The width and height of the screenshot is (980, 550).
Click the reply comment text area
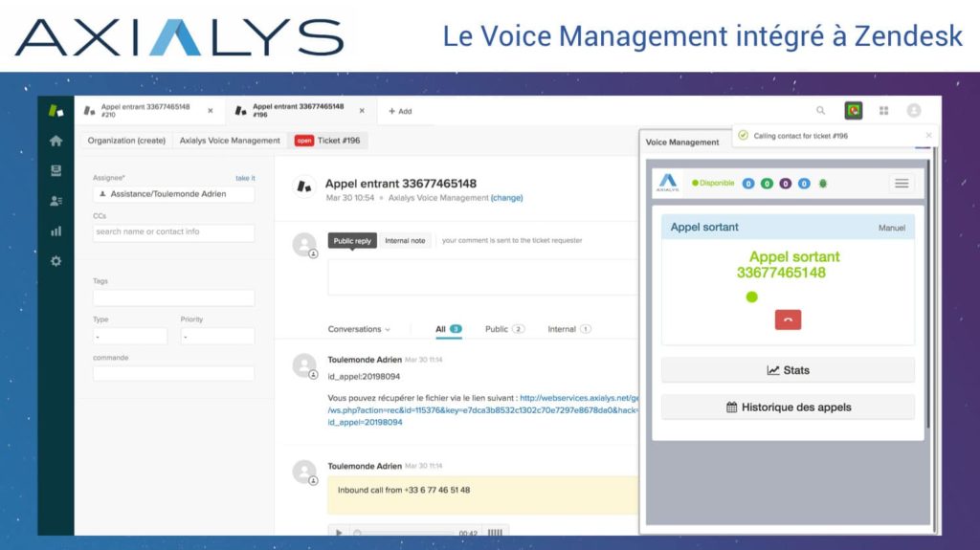click(483, 277)
